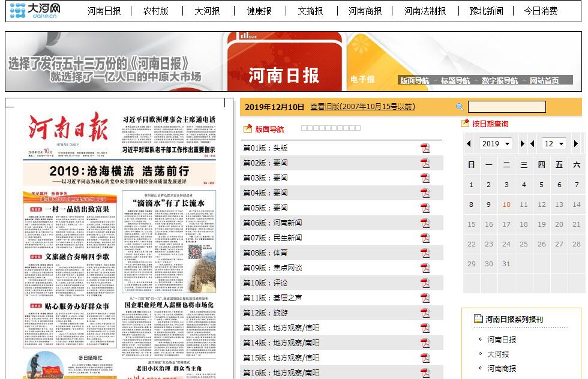588x379 pixels.
Task: Open 河南商报 from top menu bar
Action: point(365,11)
